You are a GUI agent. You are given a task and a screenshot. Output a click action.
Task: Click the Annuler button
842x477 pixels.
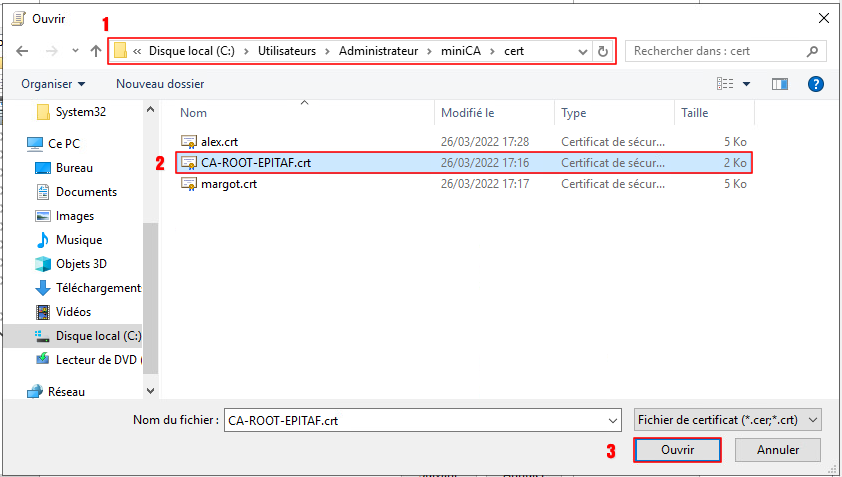(x=777, y=450)
